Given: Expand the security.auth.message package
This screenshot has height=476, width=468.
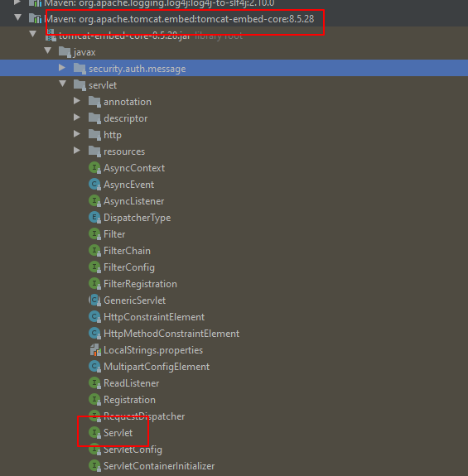Looking at the screenshot, I should (x=62, y=67).
